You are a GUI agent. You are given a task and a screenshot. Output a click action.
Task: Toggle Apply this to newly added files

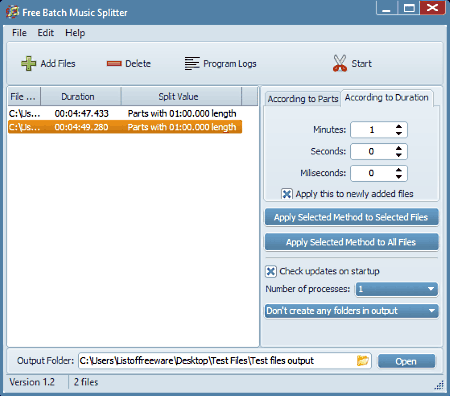point(287,194)
